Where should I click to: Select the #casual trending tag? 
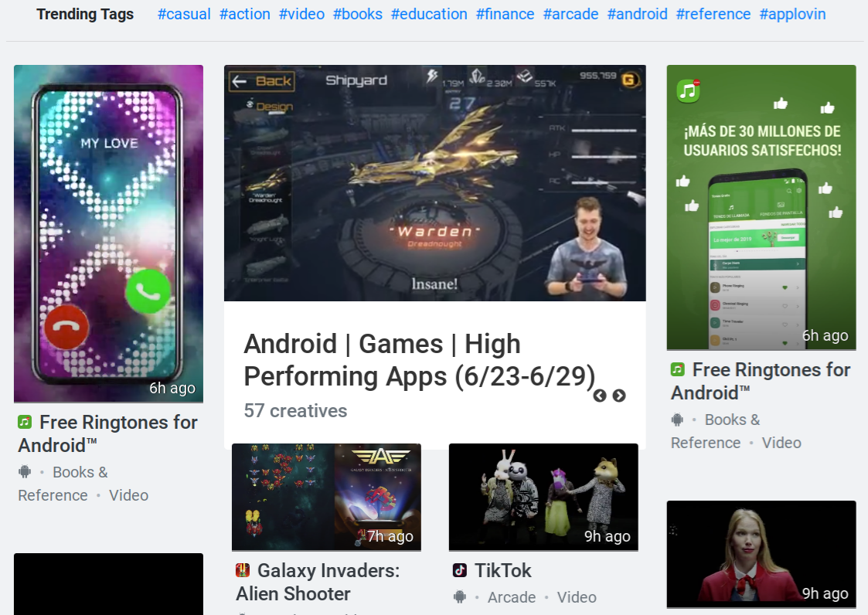point(184,14)
